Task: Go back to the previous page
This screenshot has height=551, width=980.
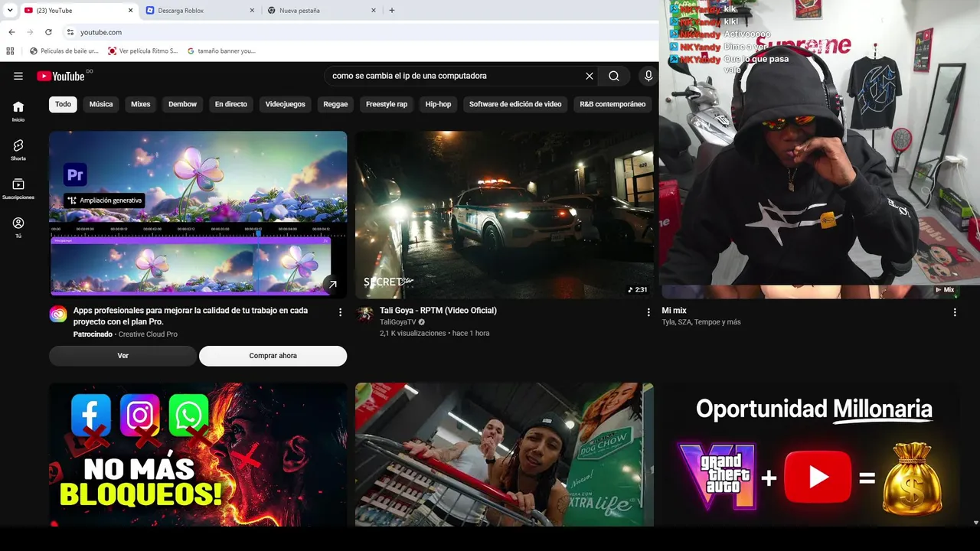Action: 11,32
